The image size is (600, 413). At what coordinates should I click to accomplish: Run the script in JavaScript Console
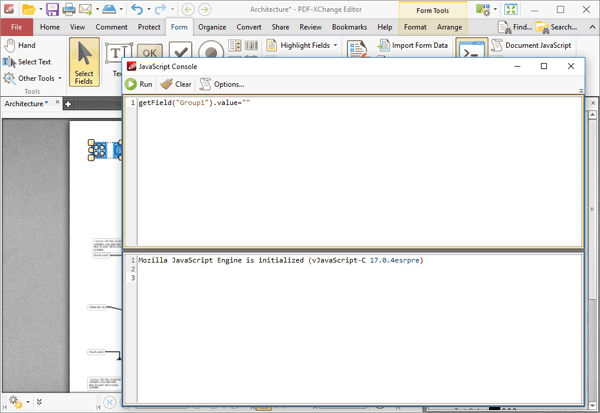coord(139,84)
